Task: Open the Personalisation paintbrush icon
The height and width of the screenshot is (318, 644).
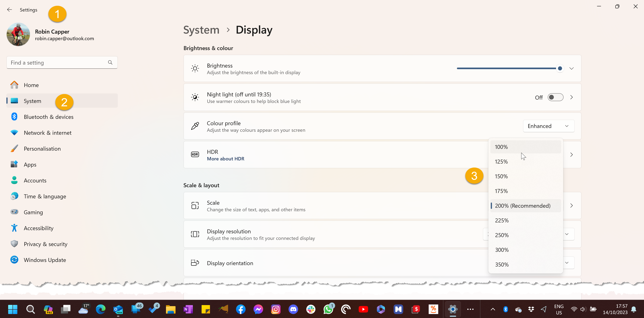Action: (14, 148)
